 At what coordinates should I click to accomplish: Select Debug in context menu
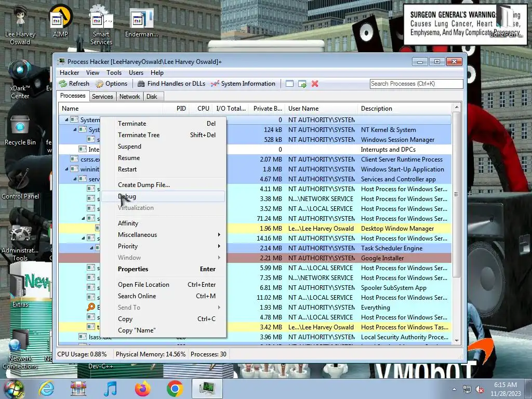(163, 196)
